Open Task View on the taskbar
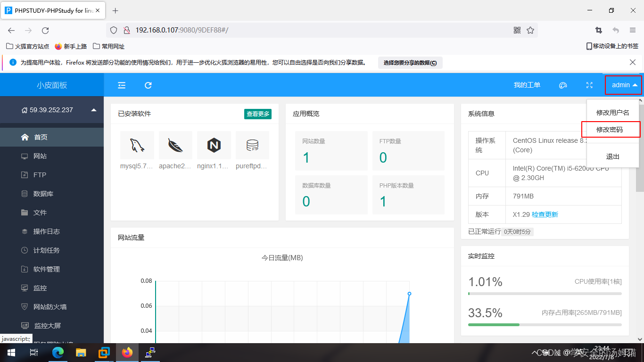644x362 pixels. 34,353
